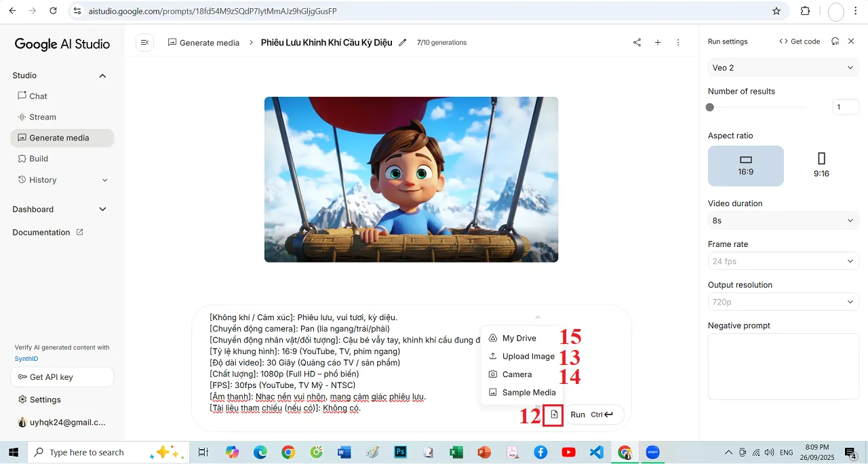The height and width of the screenshot is (464, 868).
Task: Open the Video duration dropdown
Action: point(783,220)
